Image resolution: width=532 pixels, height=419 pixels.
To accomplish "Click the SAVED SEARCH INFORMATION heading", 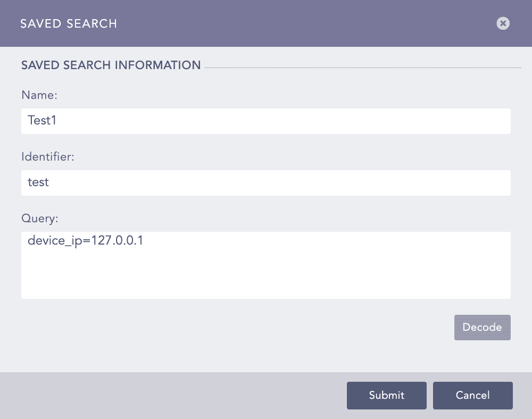I will coord(111,65).
